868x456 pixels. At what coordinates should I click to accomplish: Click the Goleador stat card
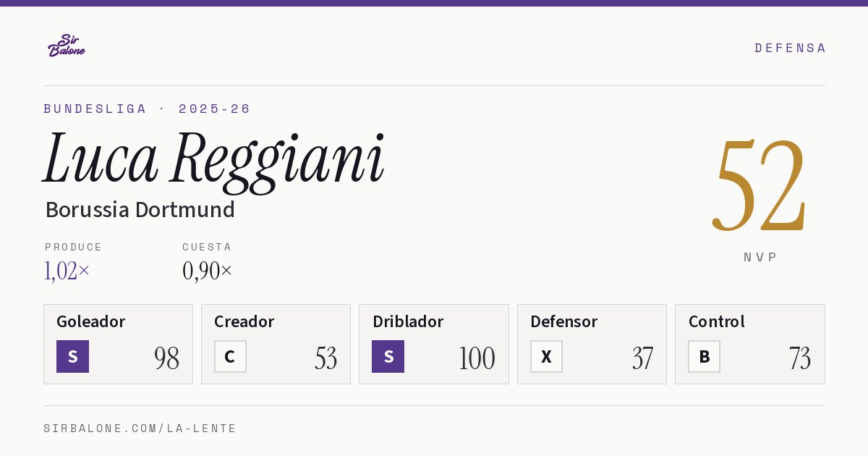click(118, 344)
